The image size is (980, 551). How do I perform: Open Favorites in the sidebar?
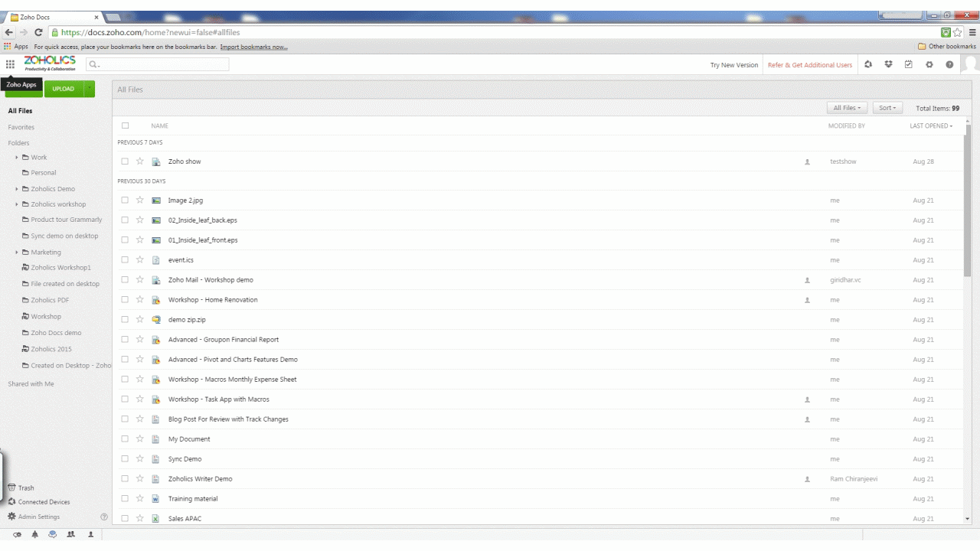[x=21, y=127]
